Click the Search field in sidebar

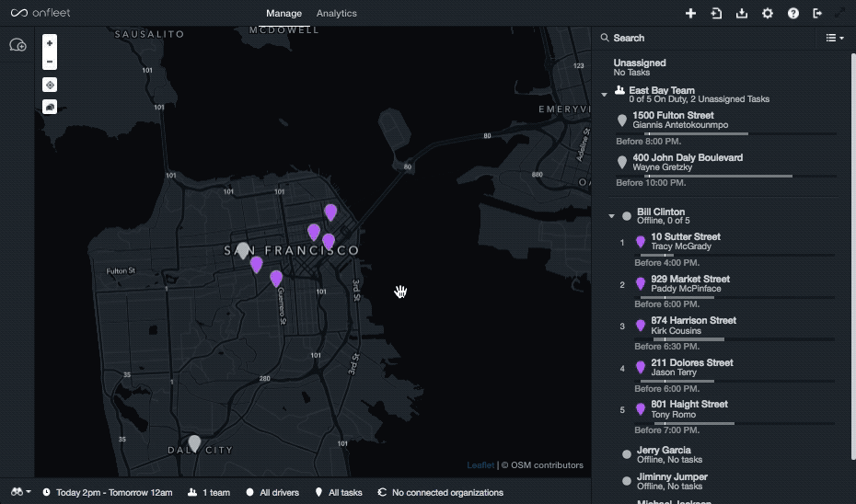click(704, 38)
